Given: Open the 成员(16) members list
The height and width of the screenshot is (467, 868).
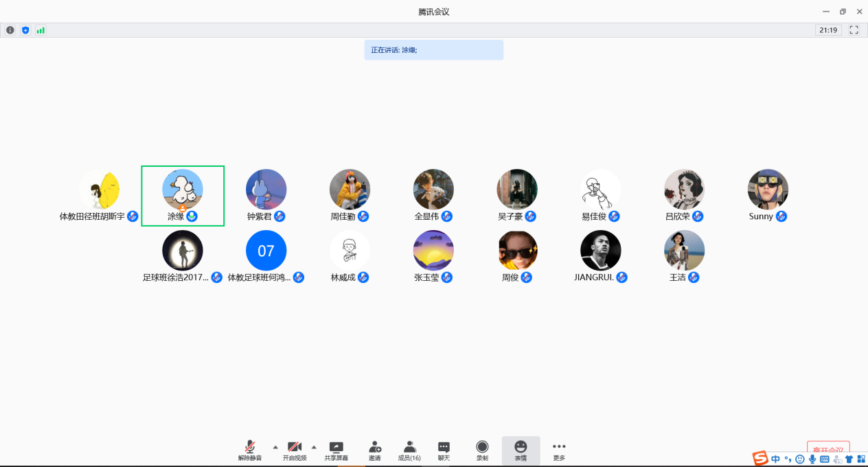Looking at the screenshot, I should point(409,451).
